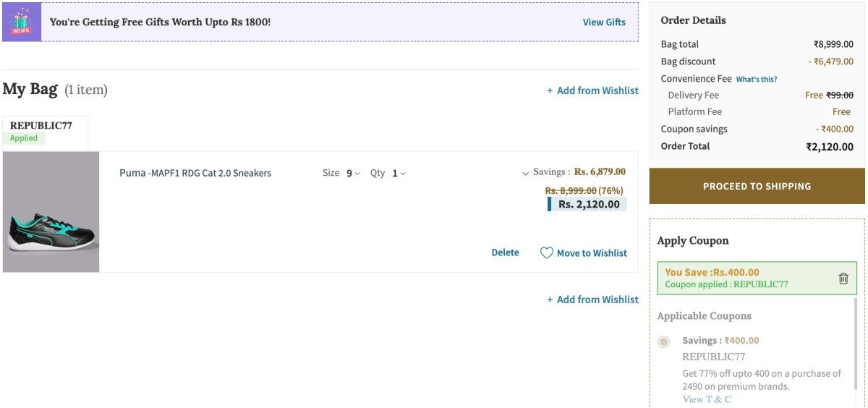
Task: Click the Puma sneaker product thumbnail
Action: pyautogui.click(x=51, y=212)
